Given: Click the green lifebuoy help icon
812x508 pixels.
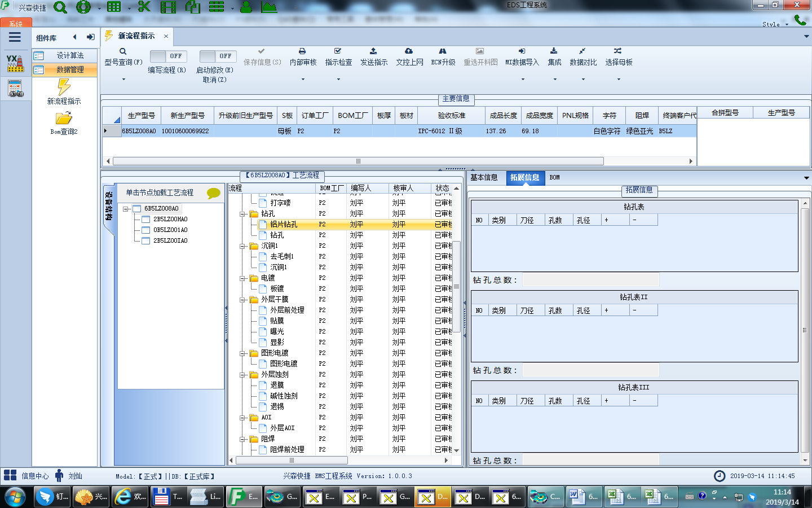Looking at the screenshot, I should [83, 7].
